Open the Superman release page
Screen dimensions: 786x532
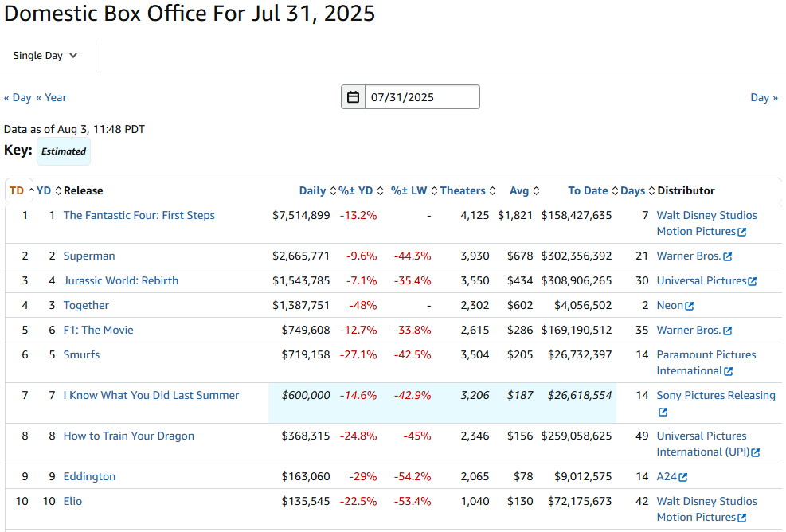click(88, 256)
